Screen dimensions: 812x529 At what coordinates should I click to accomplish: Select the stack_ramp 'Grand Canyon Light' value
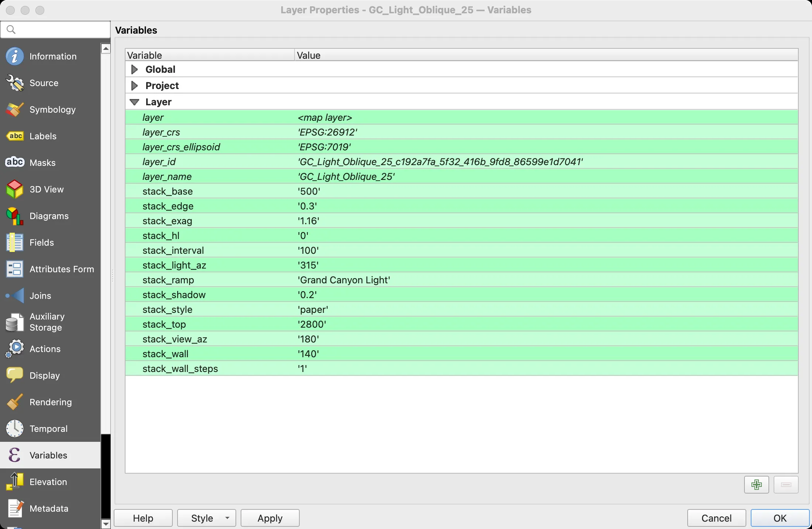(x=344, y=280)
